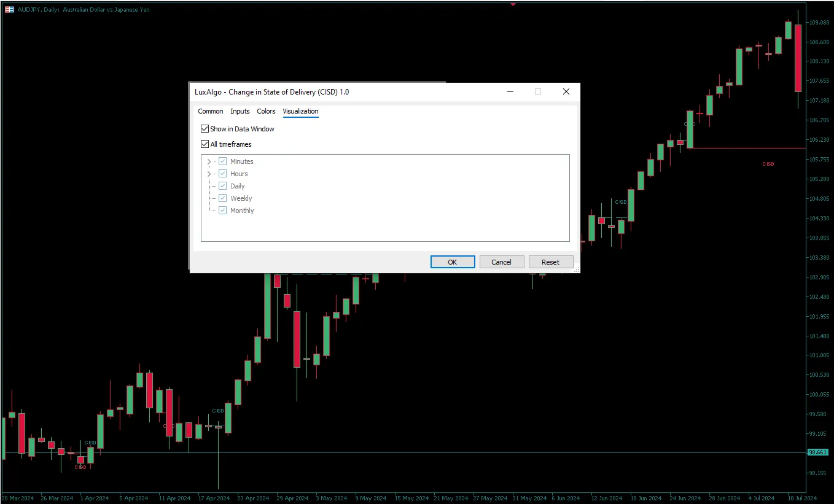Click the 9 May 2024 date label
Screen dimensions: 834x504
click(371, 498)
